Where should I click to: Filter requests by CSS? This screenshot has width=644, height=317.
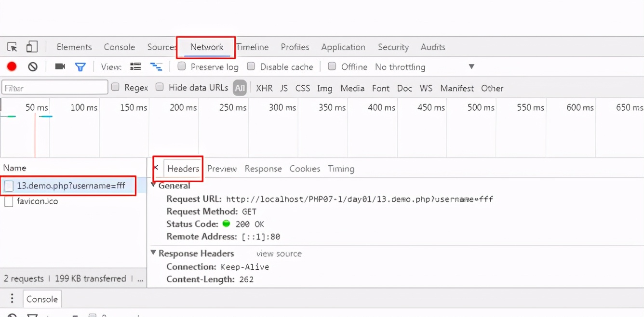pyautogui.click(x=303, y=88)
